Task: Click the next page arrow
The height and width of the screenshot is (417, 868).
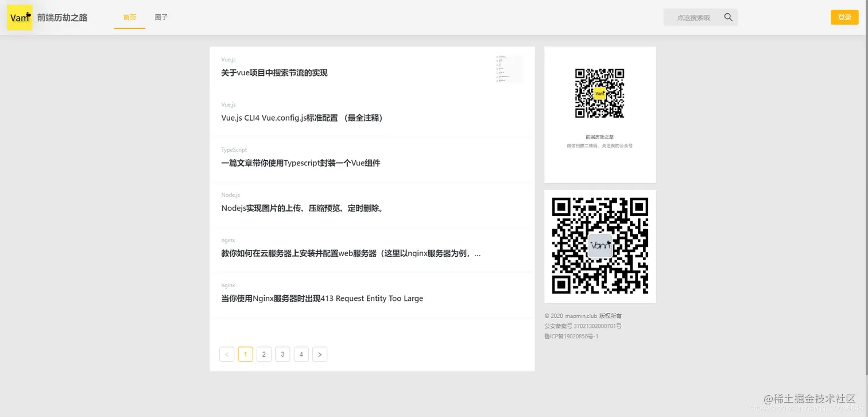Action: coord(320,354)
